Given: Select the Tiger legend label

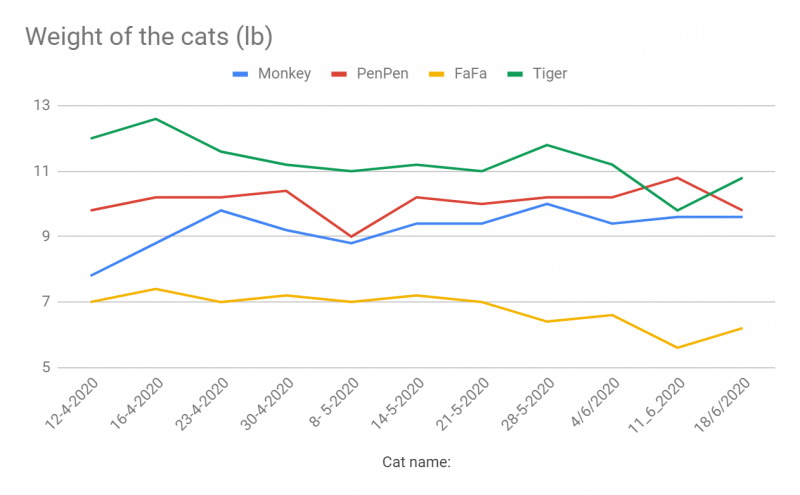Looking at the screenshot, I should coord(551,73).
